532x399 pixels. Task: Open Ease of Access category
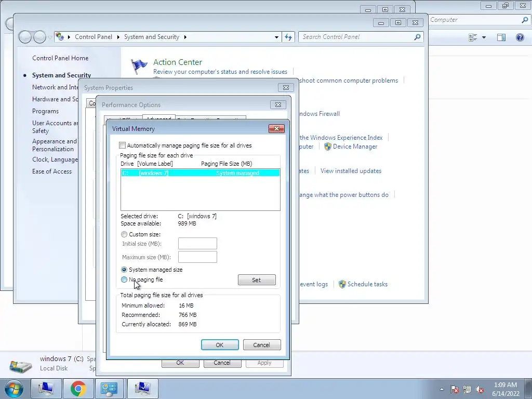point(52,171)
